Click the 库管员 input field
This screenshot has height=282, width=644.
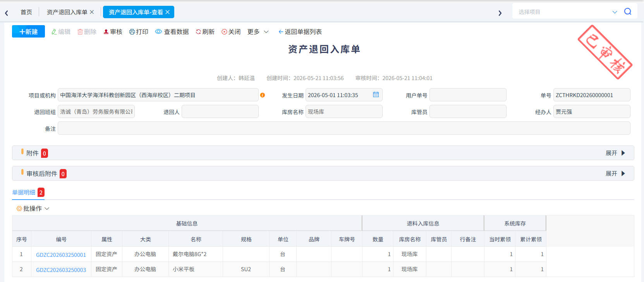[x=468, y=111]
